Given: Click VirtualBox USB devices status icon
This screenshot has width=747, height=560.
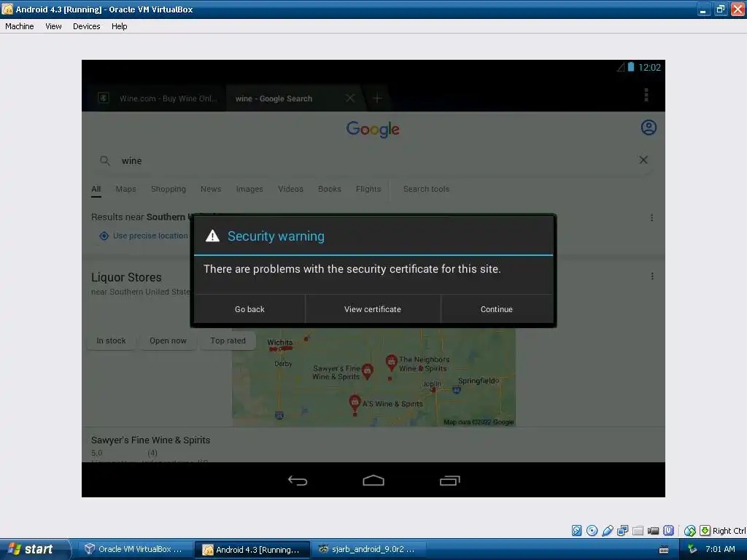Looking at the screenshot, I should pos(608,531).
